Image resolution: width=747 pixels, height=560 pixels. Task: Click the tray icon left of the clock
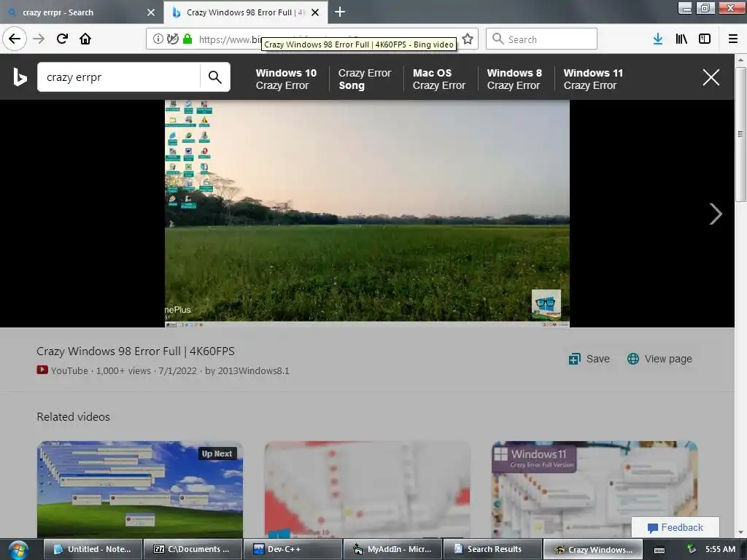[692, 550]
